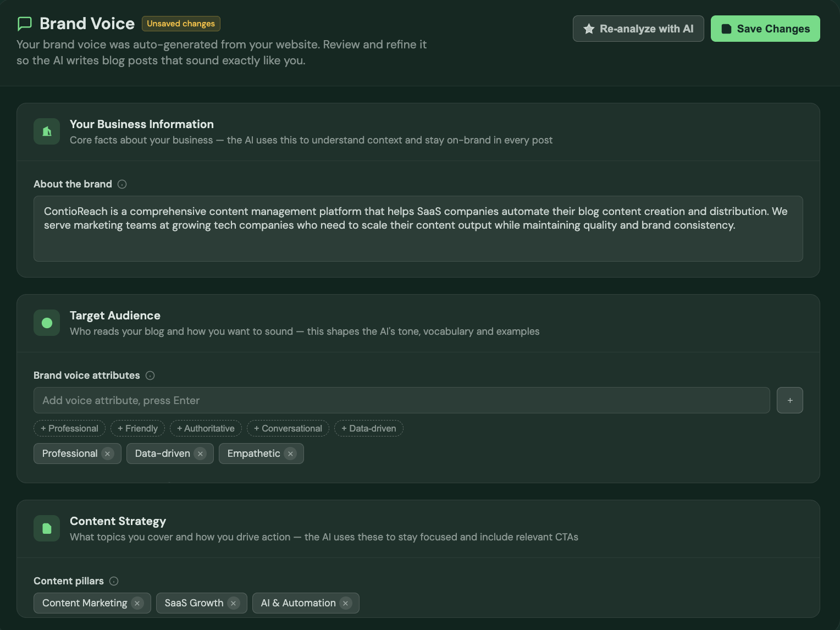The height and width of the screenshot is (630, 840).
Task: Delete the AI & Automation pillar
Action: point(346,603)
